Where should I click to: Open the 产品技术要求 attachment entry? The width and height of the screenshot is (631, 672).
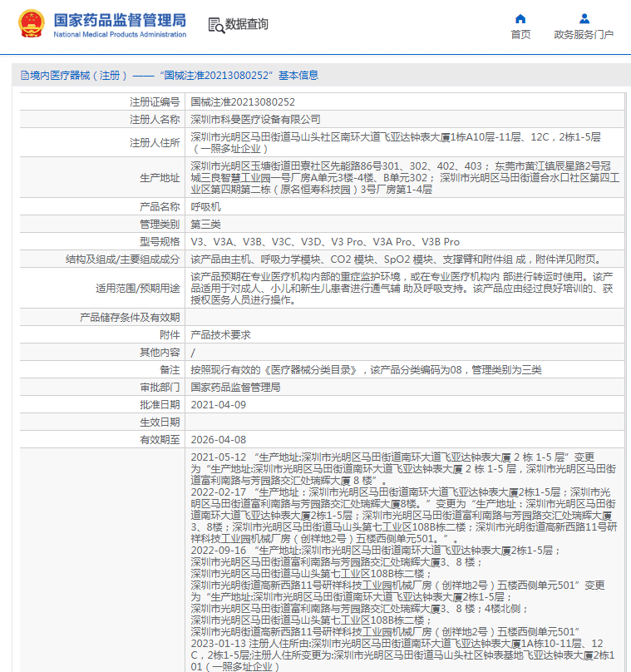point(220,334)
